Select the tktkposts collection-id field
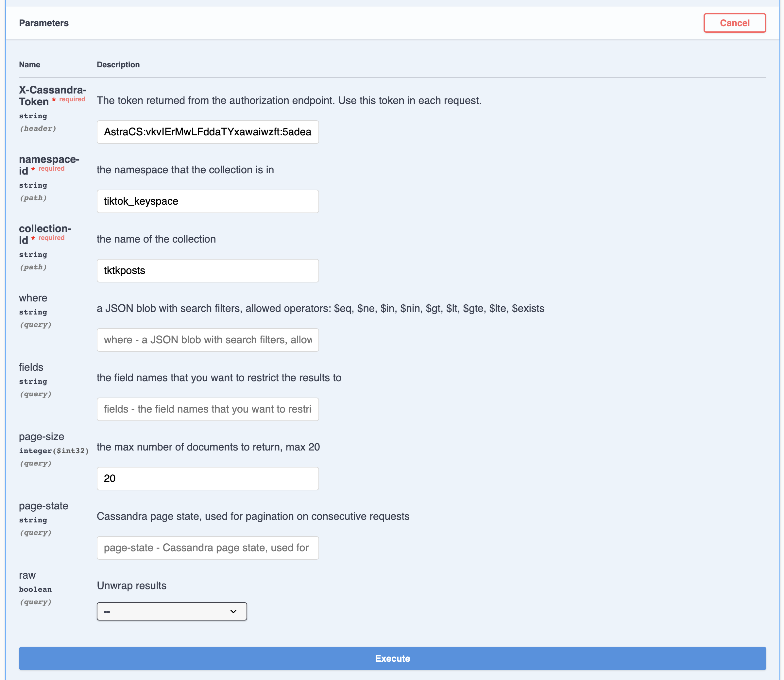The height and width of the screenshot is (680, 784). coord(208,271)
